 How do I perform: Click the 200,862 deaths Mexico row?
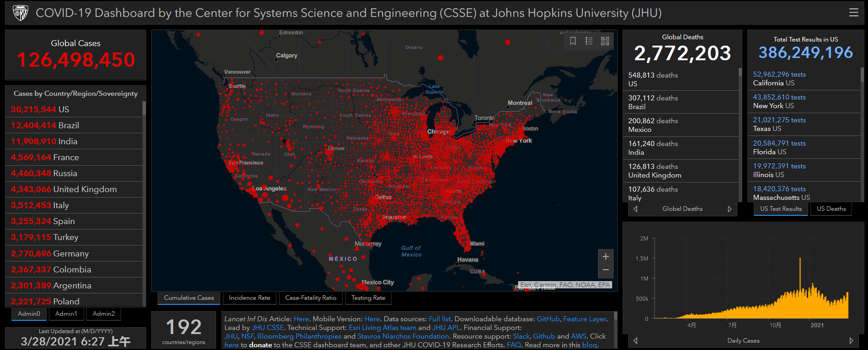pyautogui.click(x=681, y=125)
